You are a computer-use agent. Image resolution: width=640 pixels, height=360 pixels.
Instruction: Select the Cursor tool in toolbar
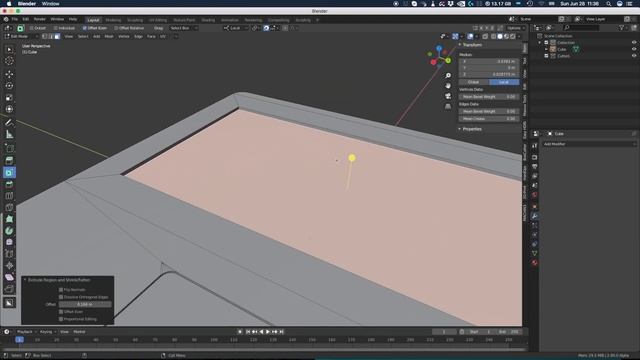pos(9,61)
